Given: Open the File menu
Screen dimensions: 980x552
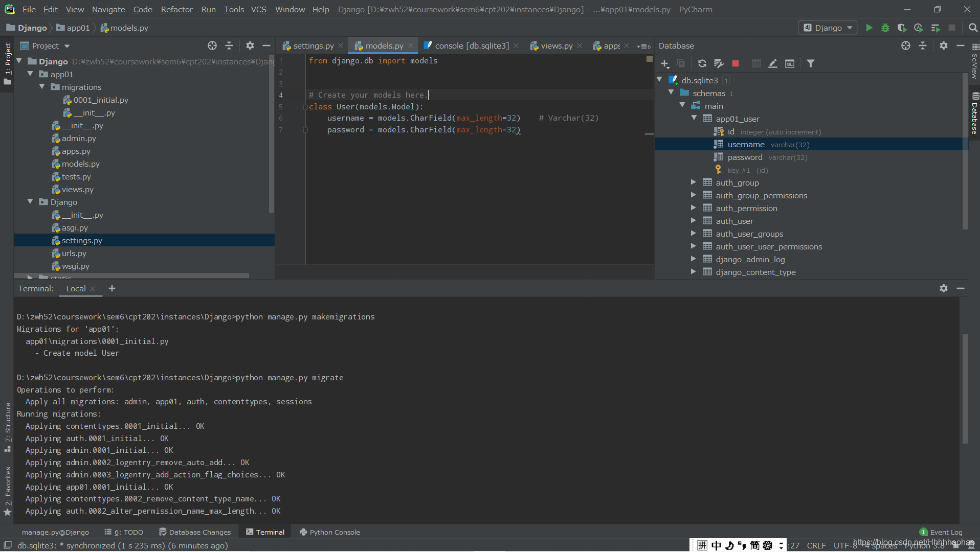Looking at the screenshot, I should click(x=29, y=9).
